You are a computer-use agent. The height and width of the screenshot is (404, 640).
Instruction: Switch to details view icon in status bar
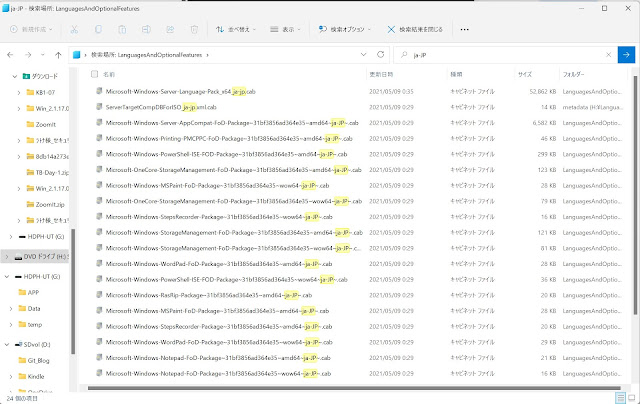point(620,397)
